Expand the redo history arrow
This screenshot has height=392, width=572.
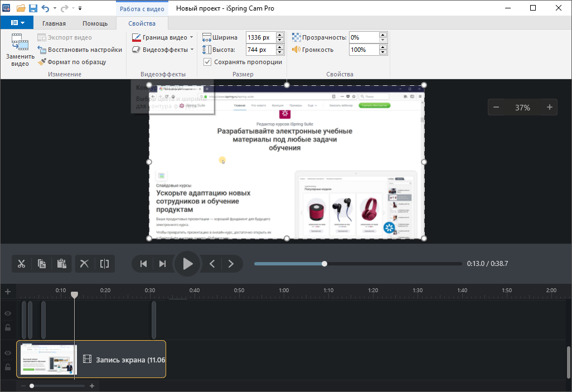pyautogui.click(x=74, y=8)
